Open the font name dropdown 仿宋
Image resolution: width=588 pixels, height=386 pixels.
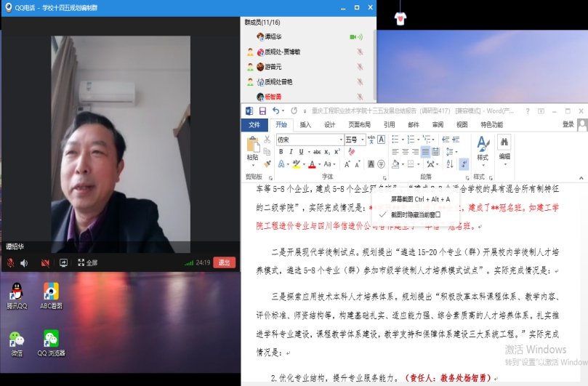(x=342, y=140)
